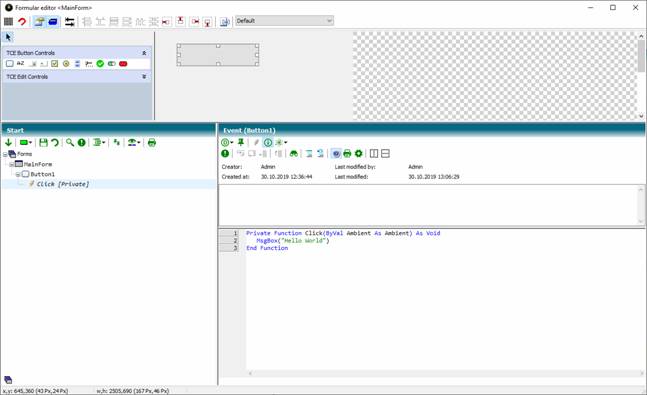Click the green magnifier search icon
The height and width of the screenshot is (395, 647).
[x=70, y=143]
